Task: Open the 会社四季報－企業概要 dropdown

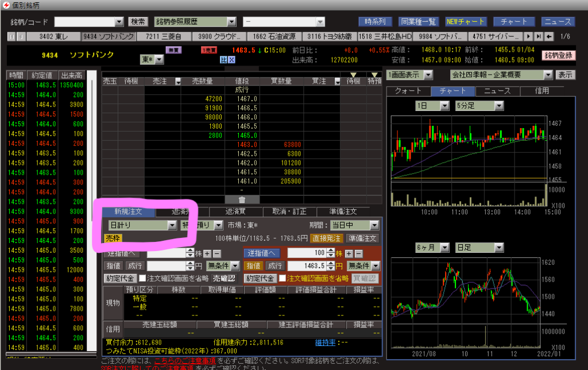Action: (548, 75)
